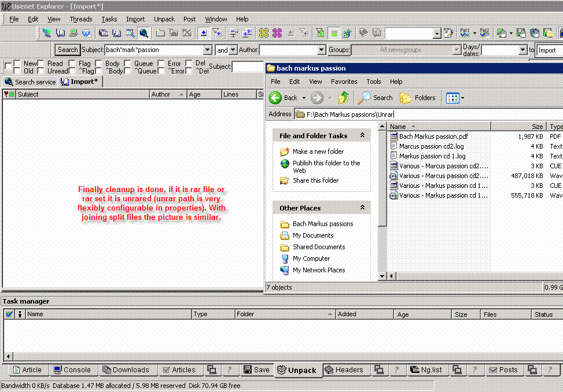Open the Views icon in the Explorer toolbar

pyautogui.click(x=452, y=98)
